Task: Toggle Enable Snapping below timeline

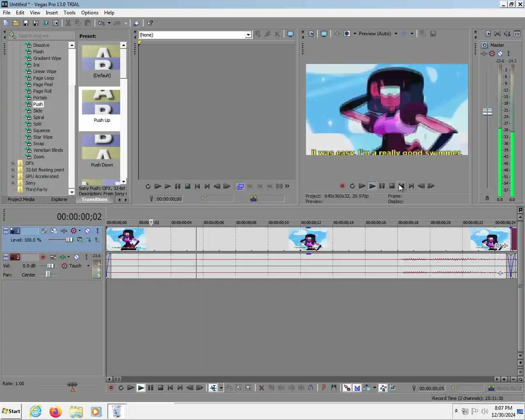Action: [347, 388]
